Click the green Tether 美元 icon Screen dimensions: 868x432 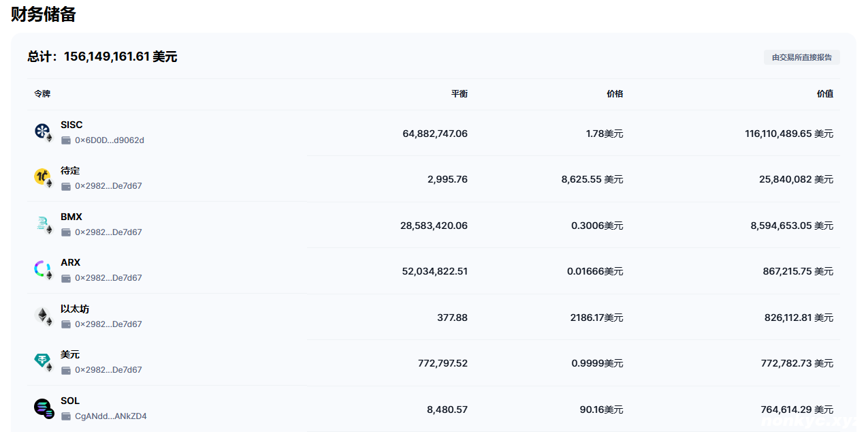[x=42, y=361]
